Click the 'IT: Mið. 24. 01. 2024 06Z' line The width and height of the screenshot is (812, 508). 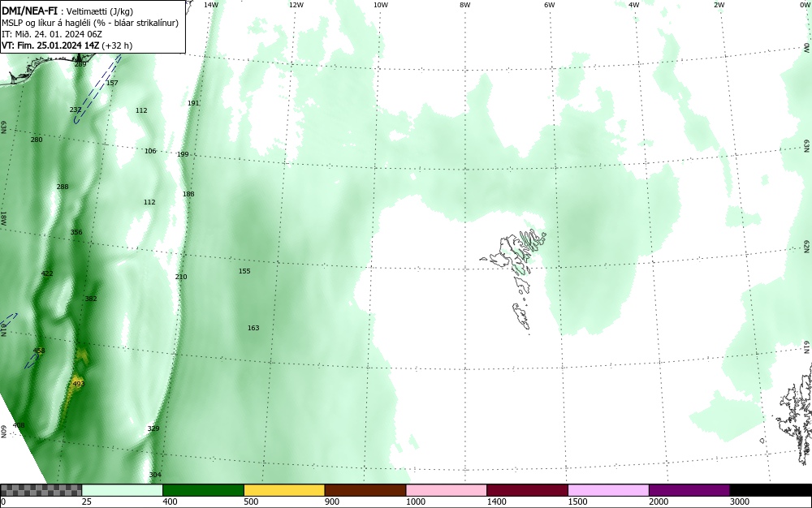click(x=52, y=34)
